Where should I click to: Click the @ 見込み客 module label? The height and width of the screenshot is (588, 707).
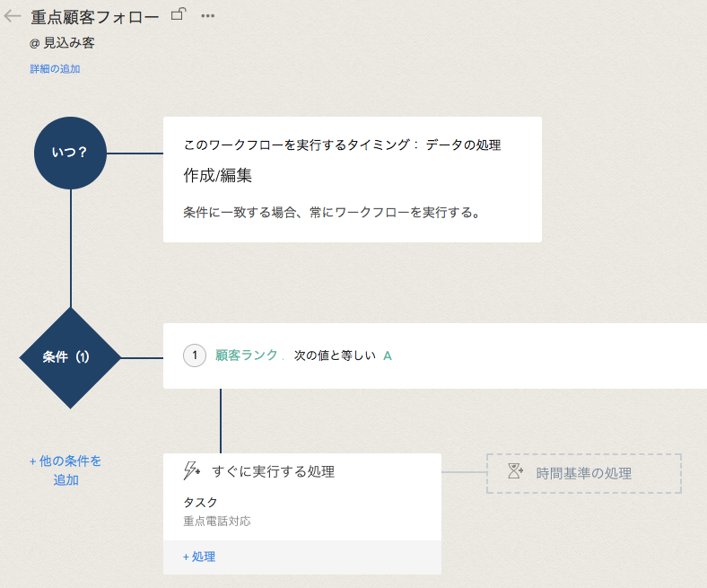(x=62, y=43)
